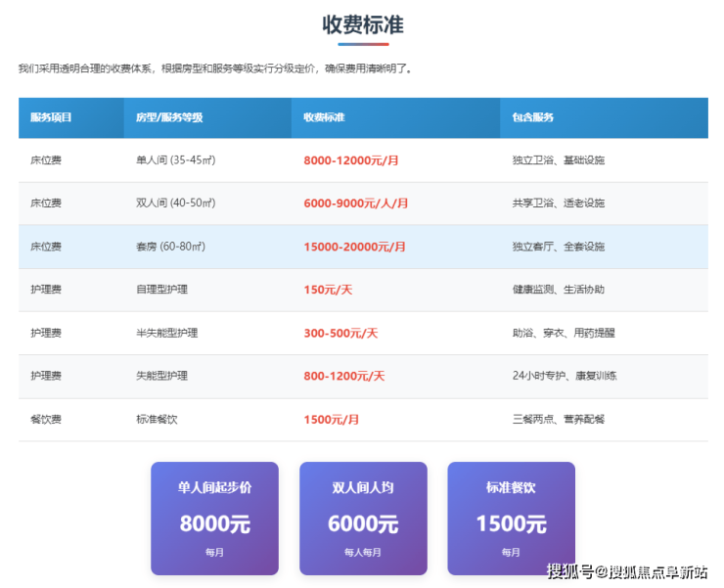The width and height of the screenshot is (724, 588).
Task: Select the 自理型护理 care level cell
Action: pos(161,290)
